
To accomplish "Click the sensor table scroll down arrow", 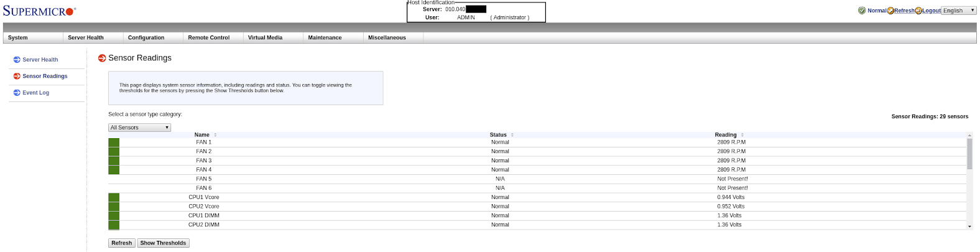I will pos(969,226).
